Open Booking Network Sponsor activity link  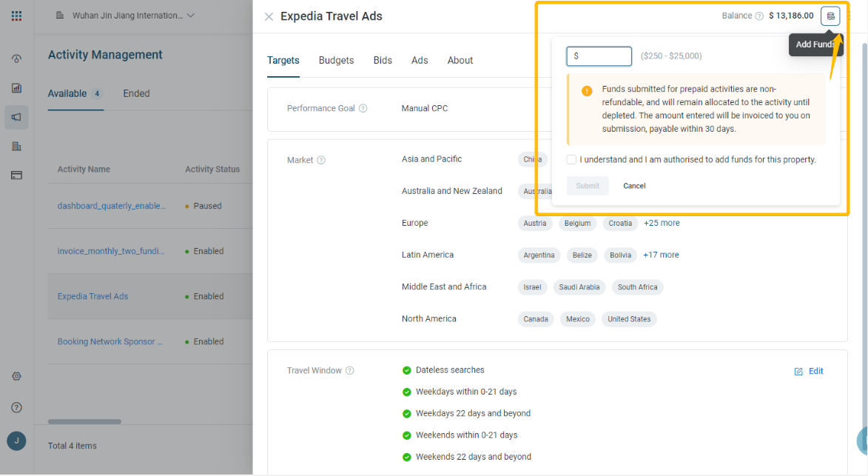tap(110, 342)
